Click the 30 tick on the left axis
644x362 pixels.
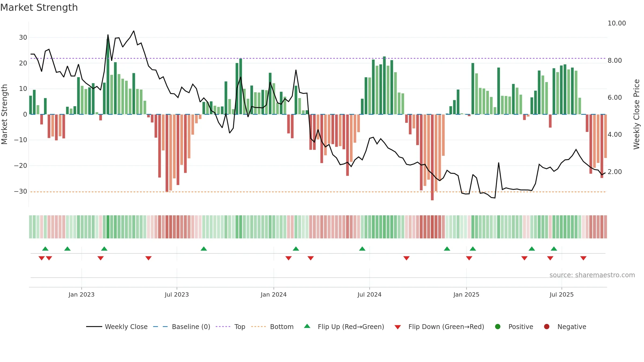click(x=23, y=38)
